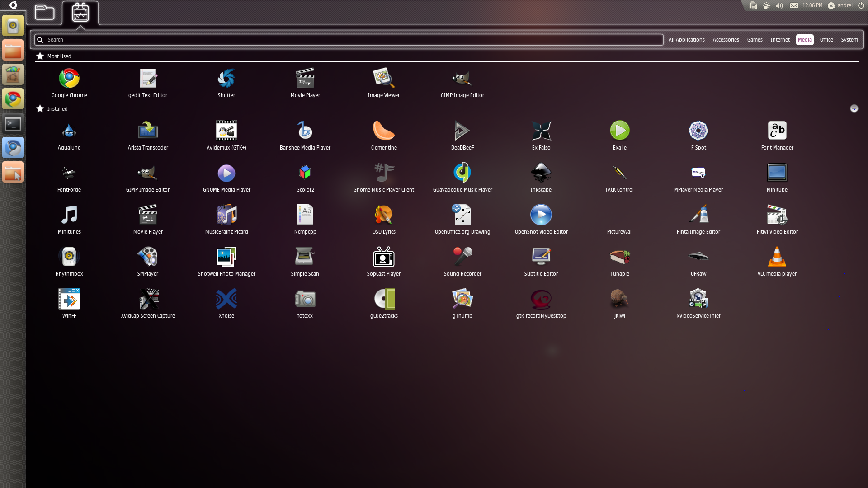The width and height of the screenshot is (868, 488).
Task: Start OpenShot Video Editor
Action: click(541, 215)
